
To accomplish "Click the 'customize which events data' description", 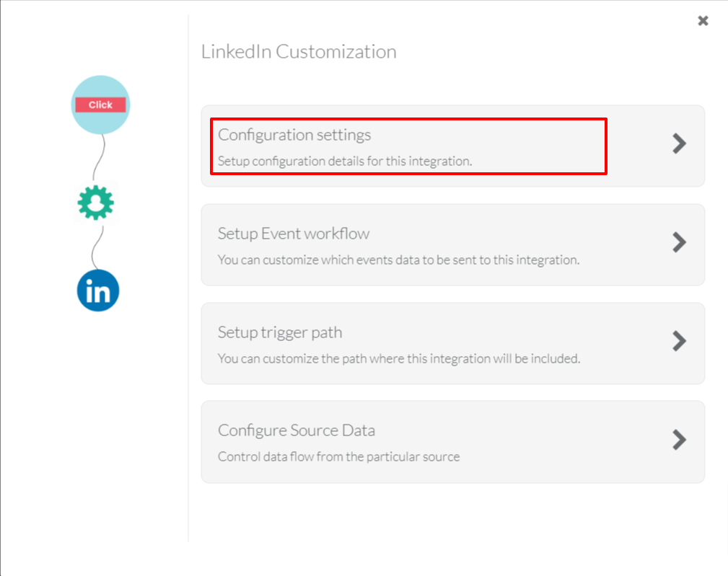I will pos(398,260).
